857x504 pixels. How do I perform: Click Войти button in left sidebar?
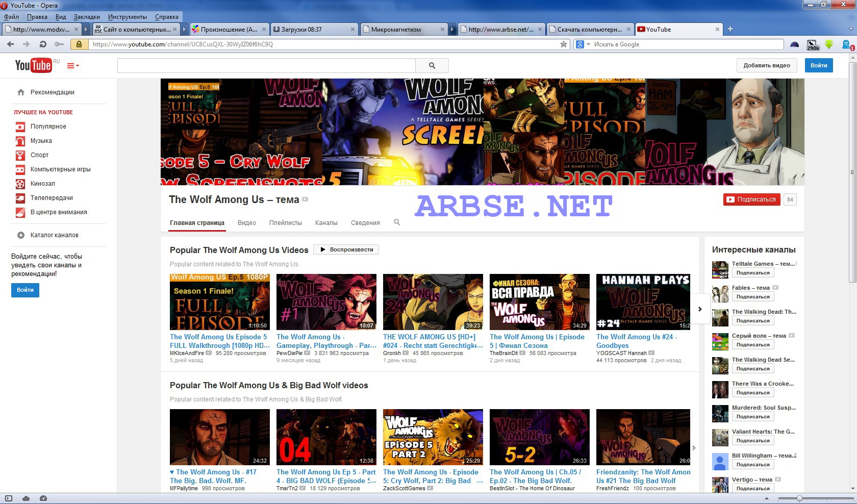point(25,290)
